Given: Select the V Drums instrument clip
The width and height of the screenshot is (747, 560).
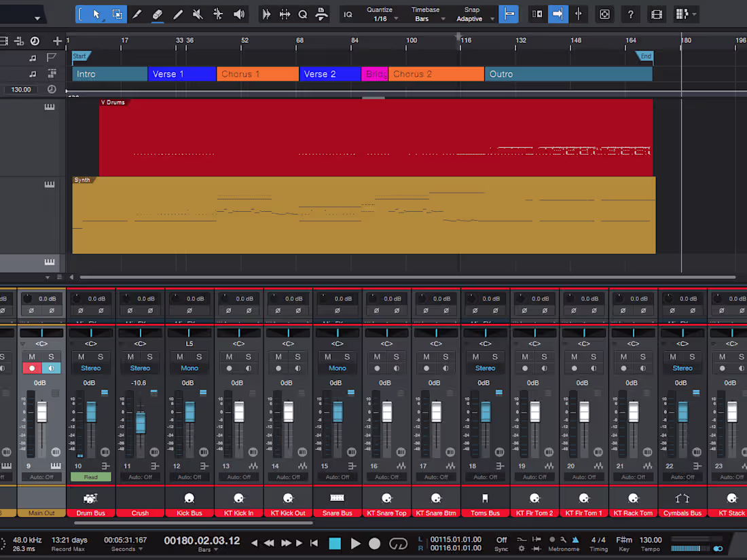Looking at the screenshot, I should tap(376, 137).
